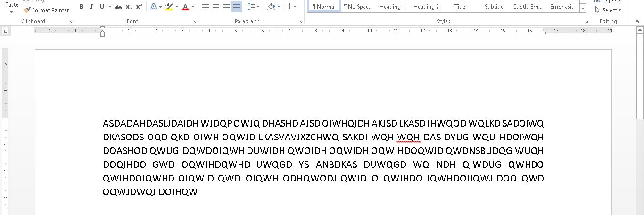Viewport: 644px width, 215px height.
Task: Expand font color dropdown arrow
Action: click(x=193, y=7)
